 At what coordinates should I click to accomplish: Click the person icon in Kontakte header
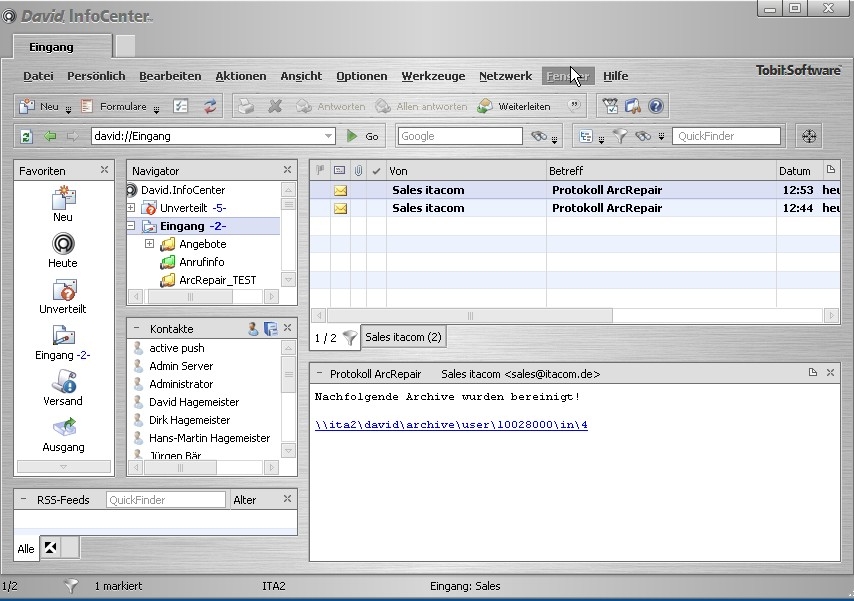pyautogui.click(x=253, y=329)
